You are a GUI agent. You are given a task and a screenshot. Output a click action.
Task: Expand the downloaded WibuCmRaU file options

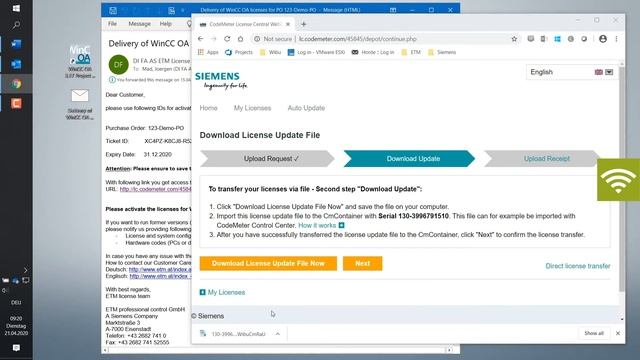[278, 334]
